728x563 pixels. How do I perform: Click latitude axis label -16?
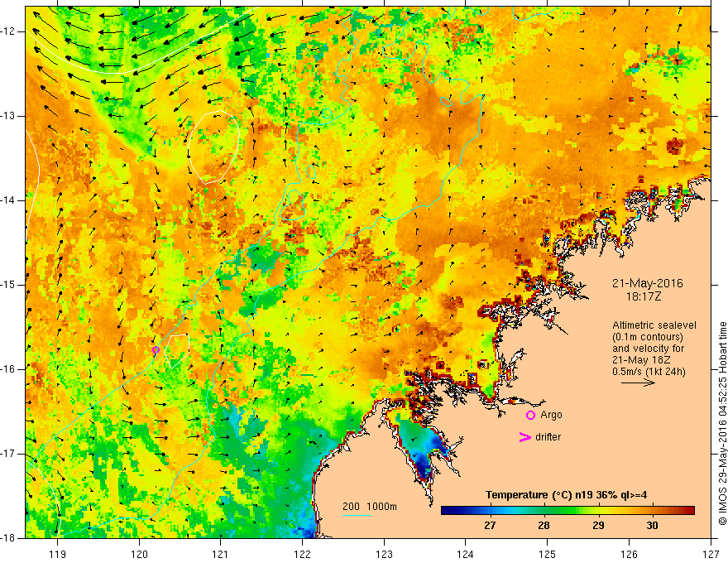(9, 369)
